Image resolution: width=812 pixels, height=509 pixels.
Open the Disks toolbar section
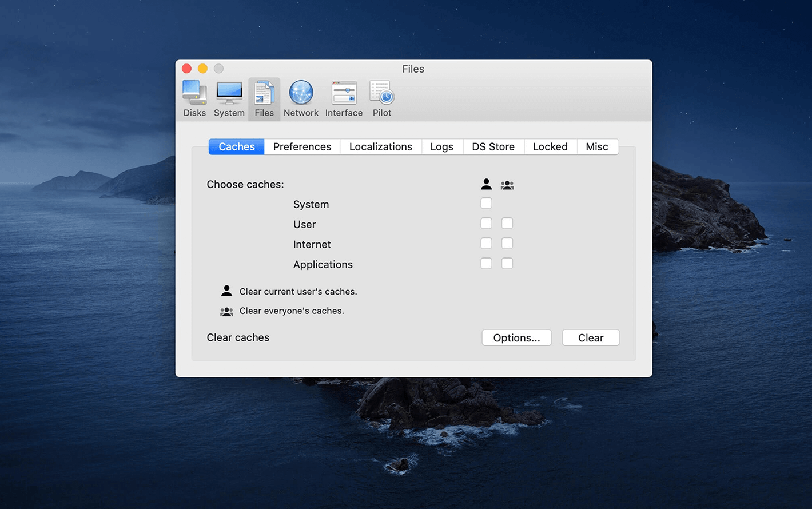[x=194, y=98]
